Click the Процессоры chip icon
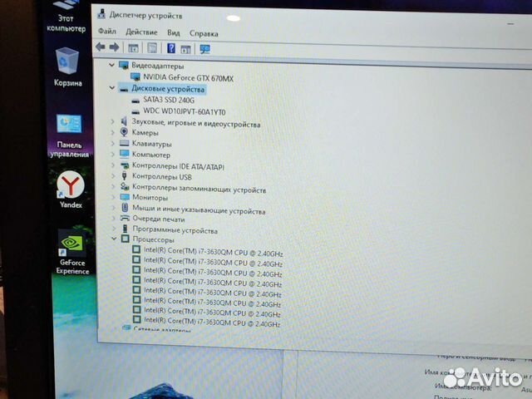The width and height of the screenshot is (532, 399). click(126, 239)
